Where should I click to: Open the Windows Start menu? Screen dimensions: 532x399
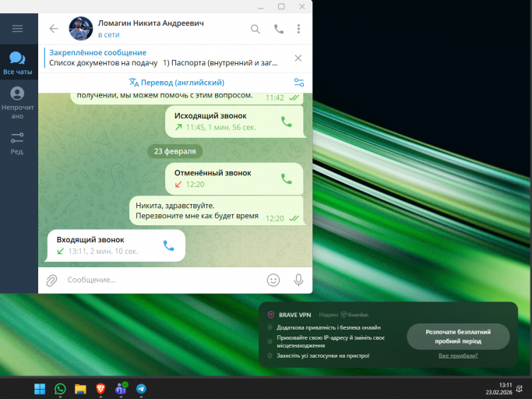(40, 389)
